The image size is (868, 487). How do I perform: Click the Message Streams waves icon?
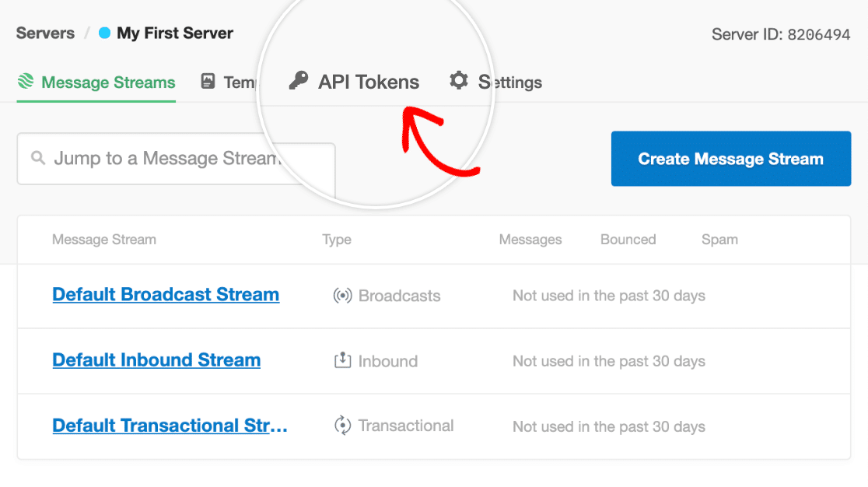[26, 82]
